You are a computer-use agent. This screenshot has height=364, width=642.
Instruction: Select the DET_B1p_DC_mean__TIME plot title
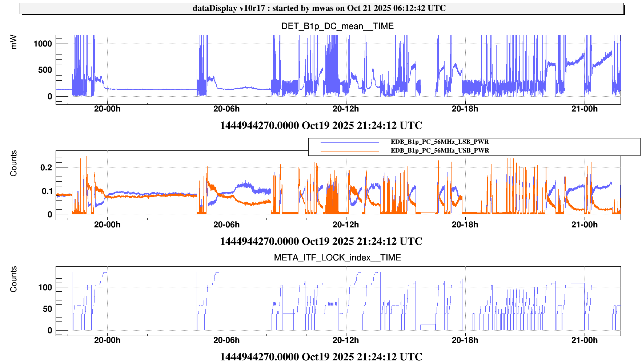click(x=337, y=26)
